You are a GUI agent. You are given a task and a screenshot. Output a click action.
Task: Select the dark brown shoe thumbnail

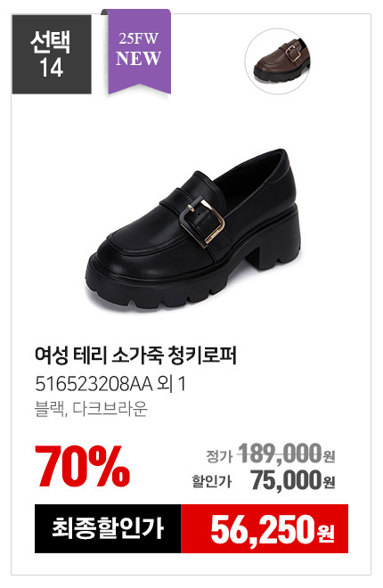pos(278,61)
